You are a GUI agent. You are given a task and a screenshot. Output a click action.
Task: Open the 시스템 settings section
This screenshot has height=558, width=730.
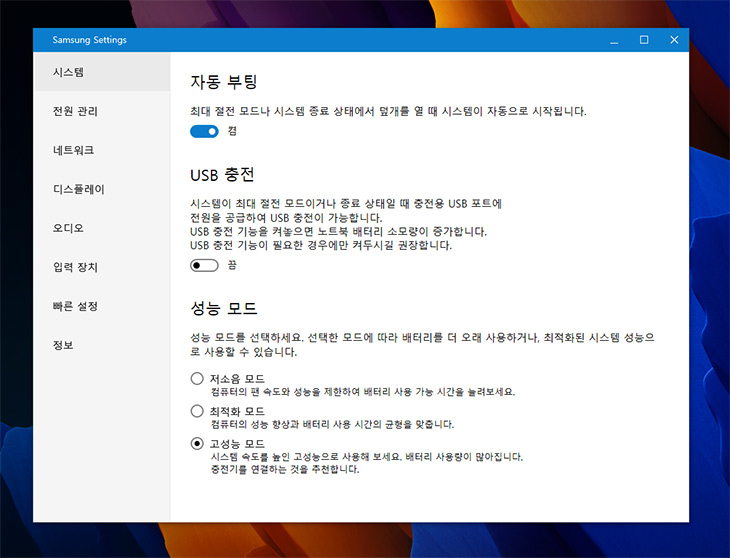101,72
